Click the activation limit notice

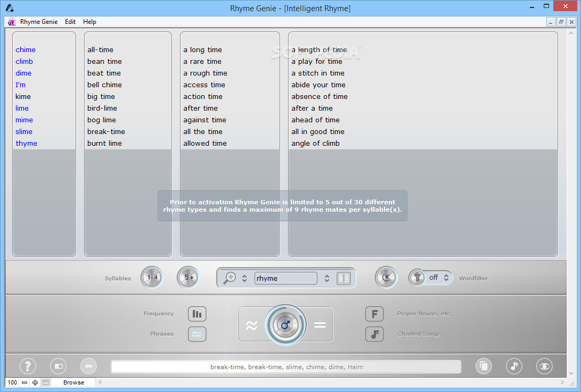click(x=282, y=206)
